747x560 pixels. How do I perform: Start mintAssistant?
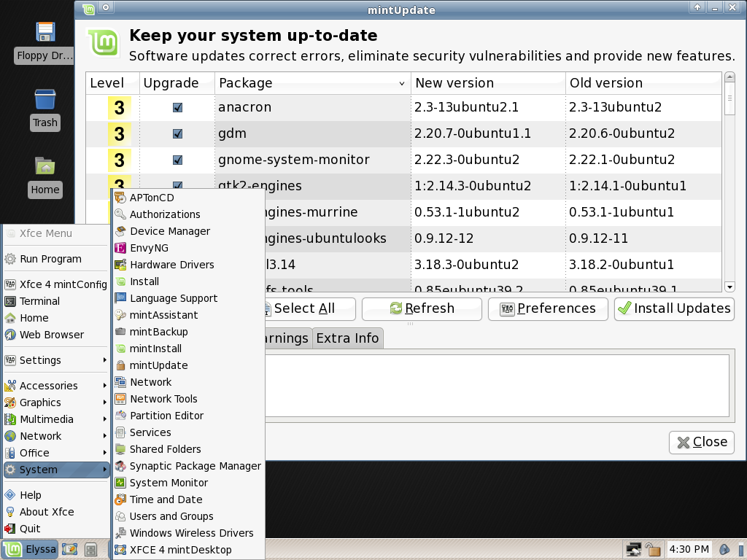coord(188,315)
